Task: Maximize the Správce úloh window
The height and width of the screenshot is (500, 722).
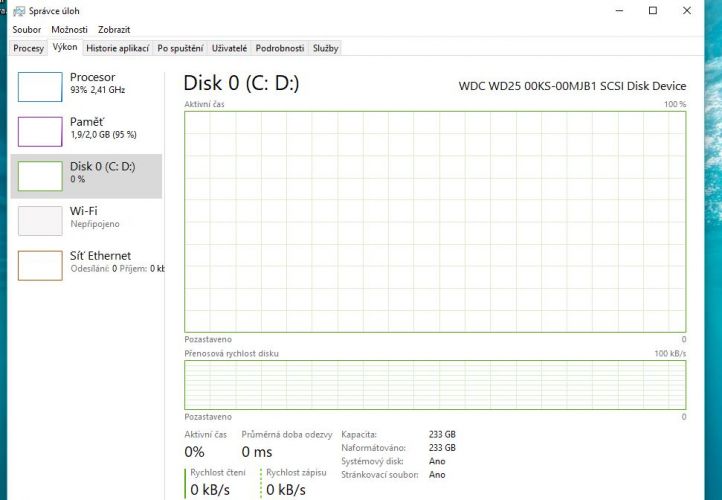Action: point(653,11)
